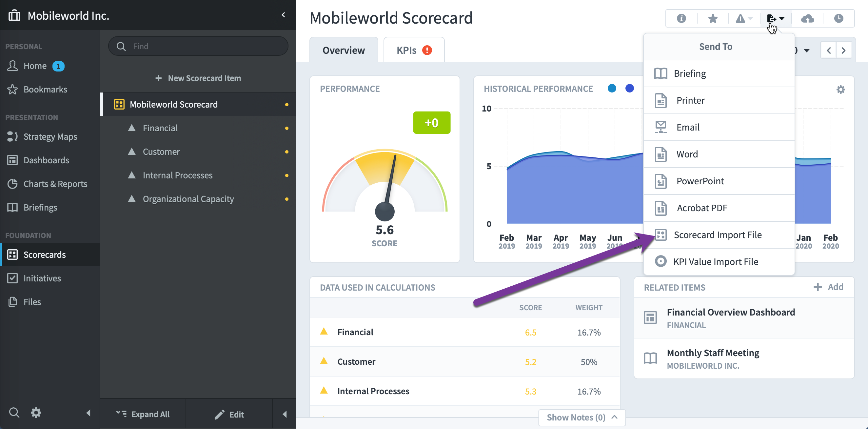Export to Word

[719, 154]
